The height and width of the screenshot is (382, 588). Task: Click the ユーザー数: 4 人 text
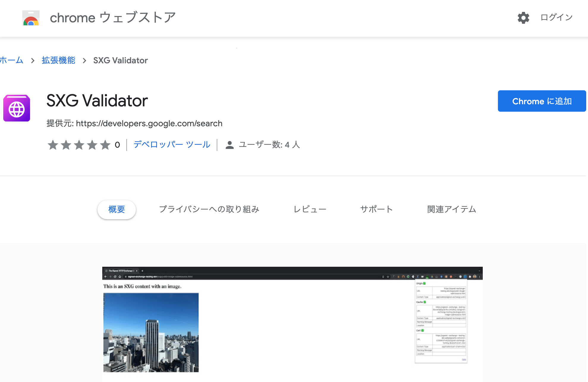click(x=269, y=145)
